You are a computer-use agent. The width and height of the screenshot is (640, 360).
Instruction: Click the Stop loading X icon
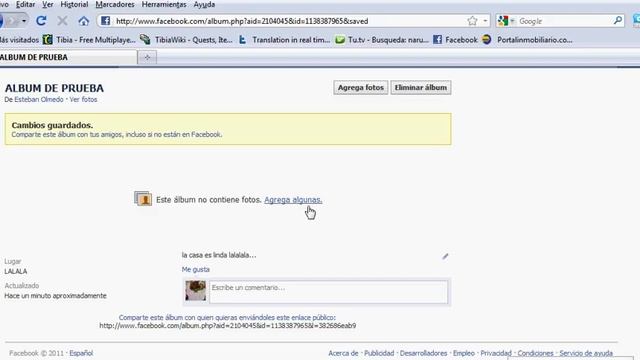coord(62,20)
